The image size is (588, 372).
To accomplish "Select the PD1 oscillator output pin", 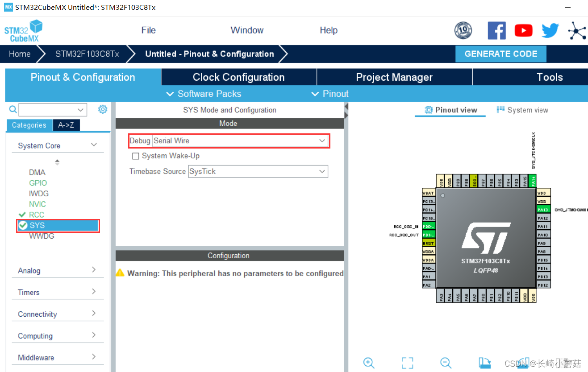I will click(x=429, y=235).
